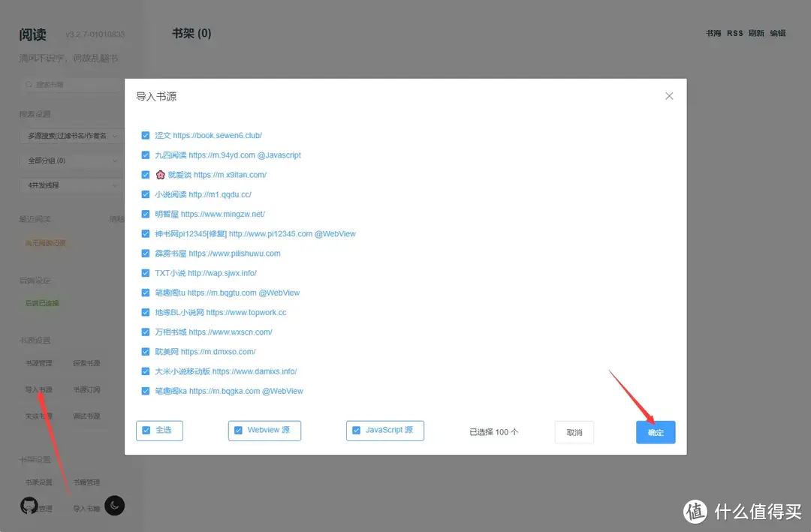
Task: Uncheck the 小说阅读 m1.qqdu.cc source
Action: (x=146, y=194)
